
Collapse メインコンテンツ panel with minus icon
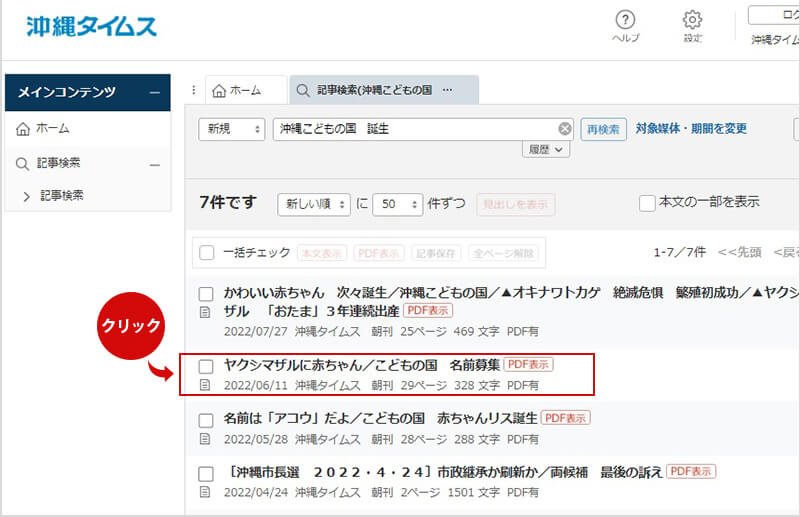154,93
